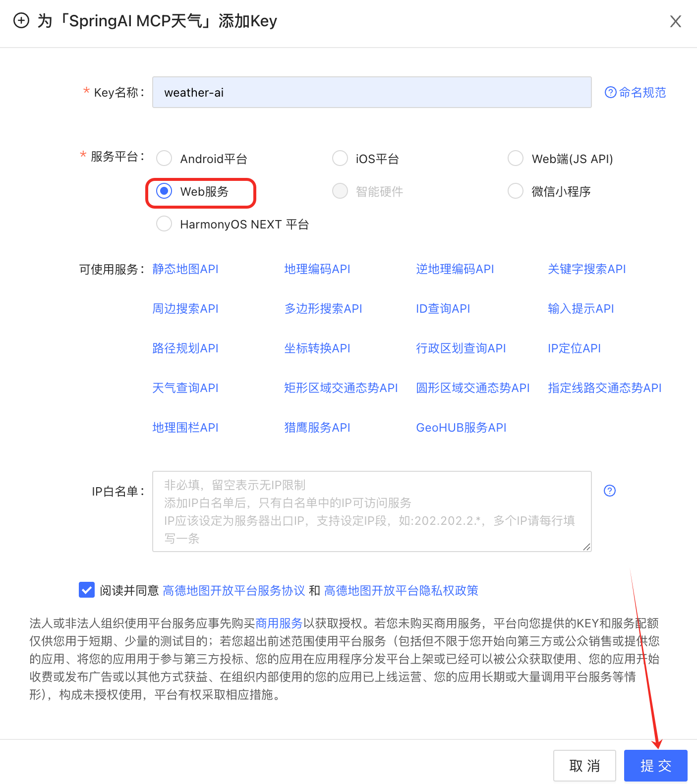Click the 商用服务 link

pos(279,623)
